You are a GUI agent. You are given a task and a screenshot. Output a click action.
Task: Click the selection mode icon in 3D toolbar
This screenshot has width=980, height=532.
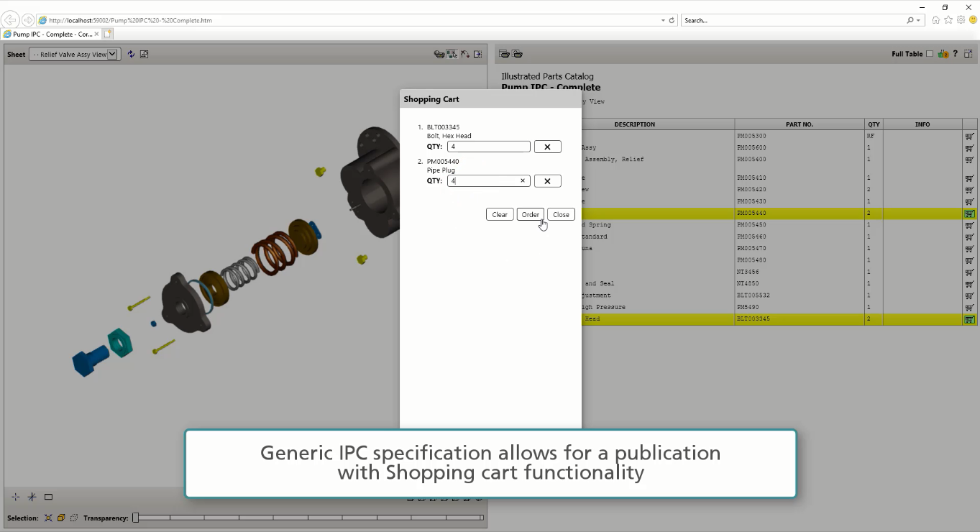click(x=452, y=54)
